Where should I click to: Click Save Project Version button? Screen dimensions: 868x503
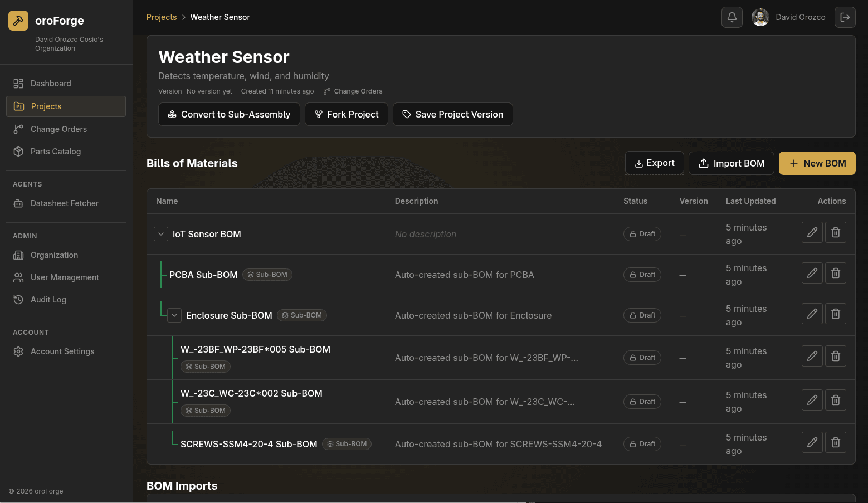[x=453, y=114]
